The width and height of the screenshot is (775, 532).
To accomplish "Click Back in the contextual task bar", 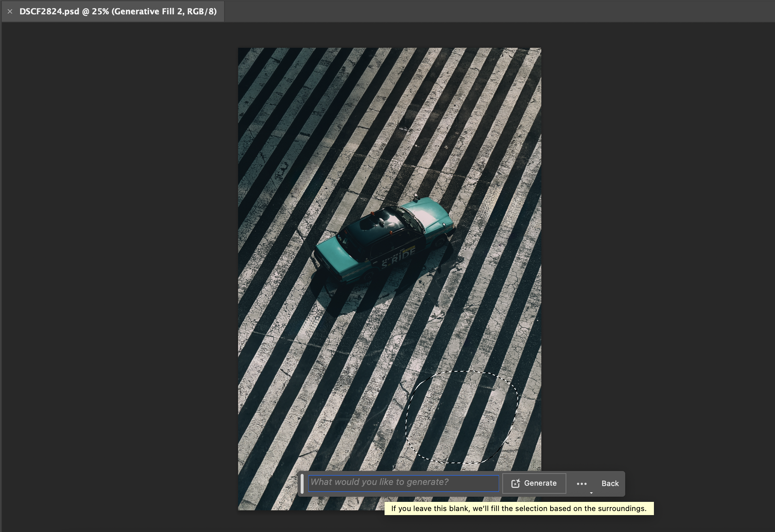I will (610, 483).
